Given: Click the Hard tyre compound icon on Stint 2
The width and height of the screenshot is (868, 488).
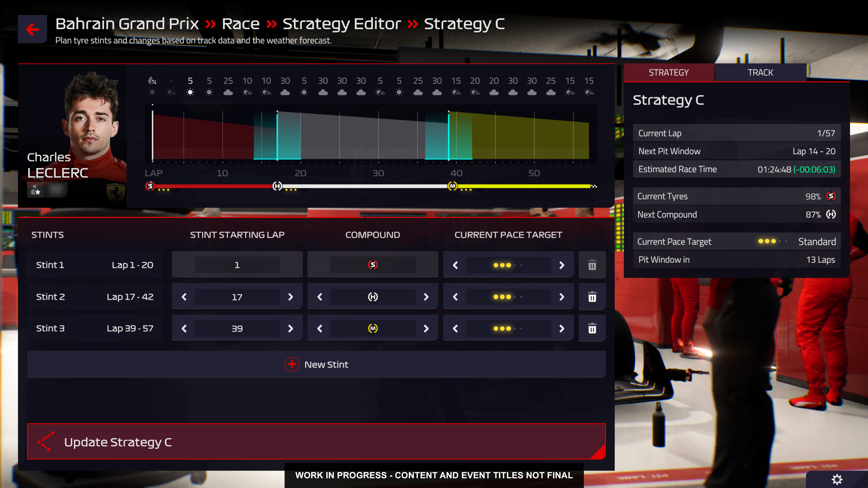Looking at the screenshot, I should pyautogui.click(x=373, y=297).
